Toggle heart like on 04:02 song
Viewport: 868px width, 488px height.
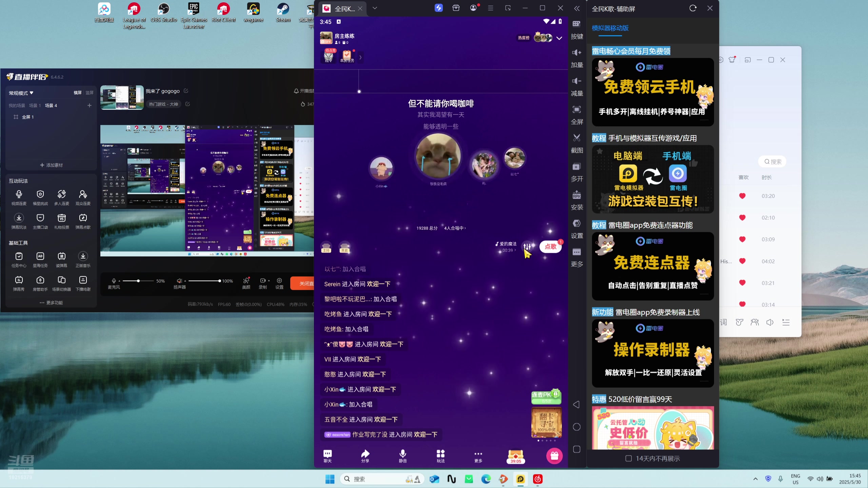[x=742, y=261]
